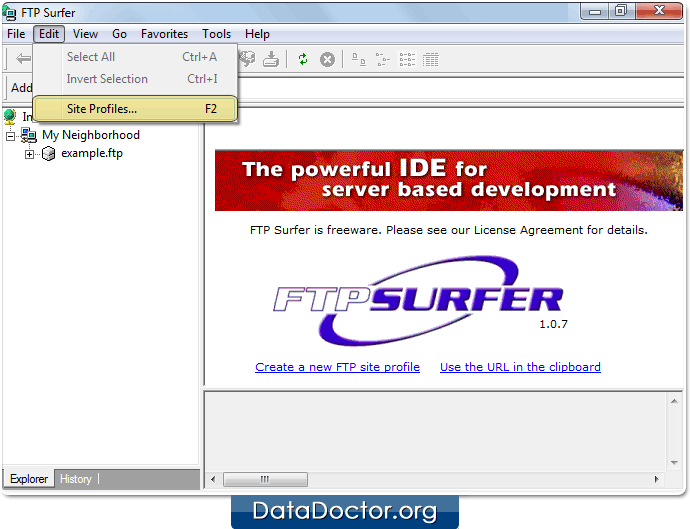This screenshot has height=529, width=690.
Task: Switch to large icons view
Action: (359, 59)
